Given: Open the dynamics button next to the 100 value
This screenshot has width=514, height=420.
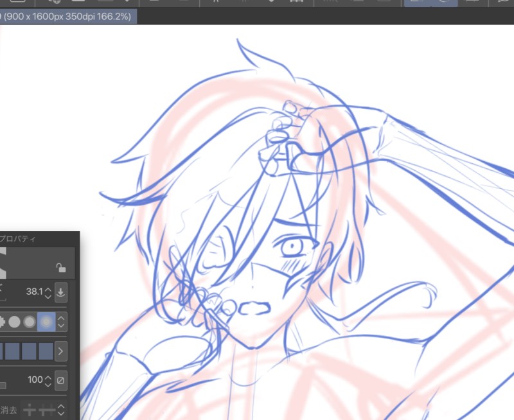Looking at the screenshot, I should (61, 380).
